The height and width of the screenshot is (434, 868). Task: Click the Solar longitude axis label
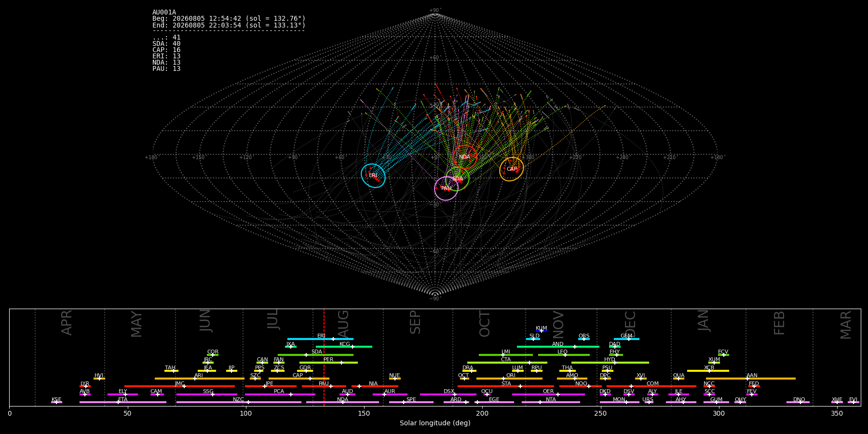pyautogui.click(x=435, y=423)
